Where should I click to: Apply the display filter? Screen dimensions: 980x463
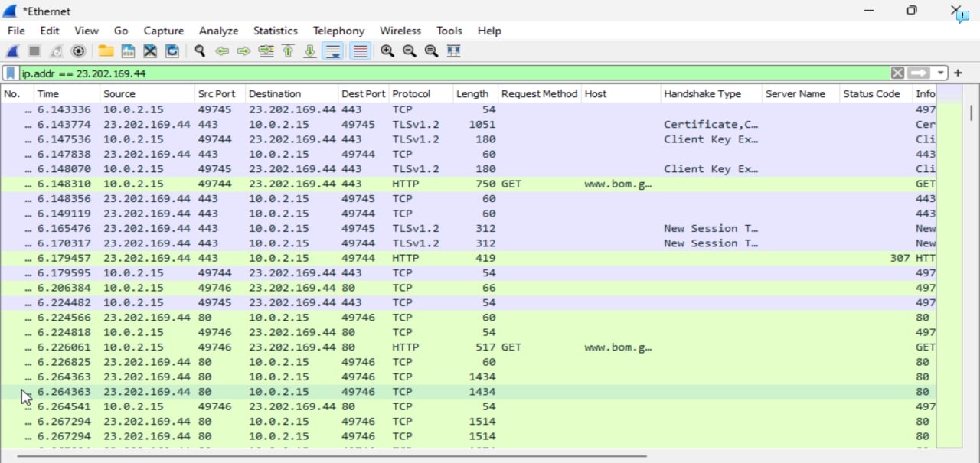coord(919,73)
